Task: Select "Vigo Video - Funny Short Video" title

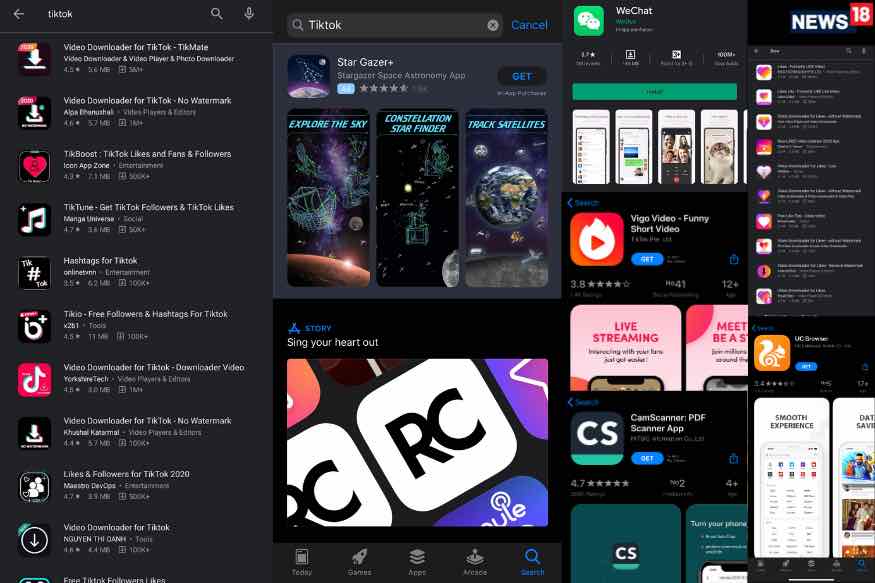Action: click(x=670, y=224)
